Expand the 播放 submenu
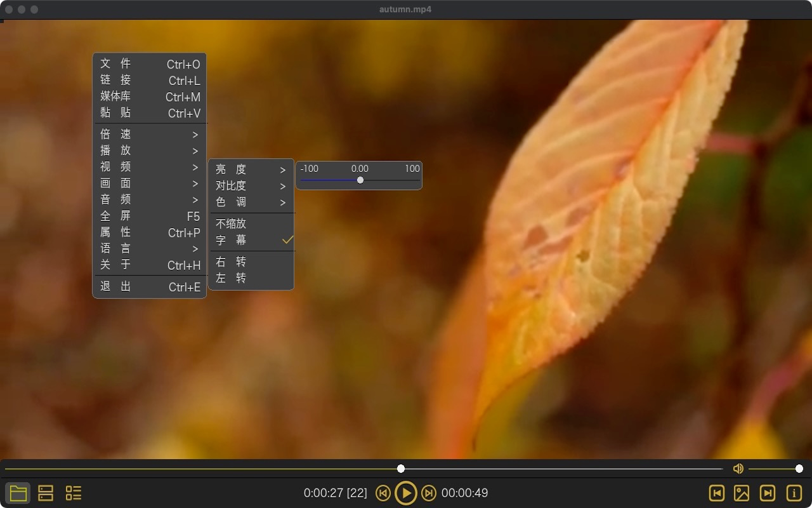This screenshot has width=812, height=508. click(x=150, y=150)
